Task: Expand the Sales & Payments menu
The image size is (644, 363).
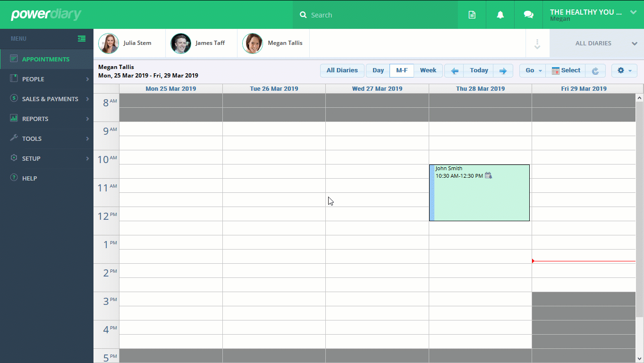Action: [47, 99]
